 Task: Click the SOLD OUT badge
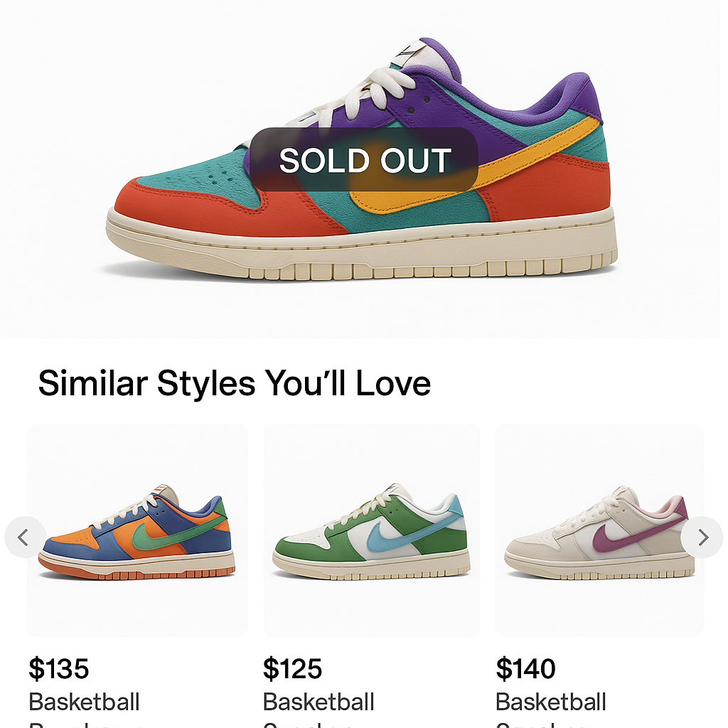pos(364,161)
